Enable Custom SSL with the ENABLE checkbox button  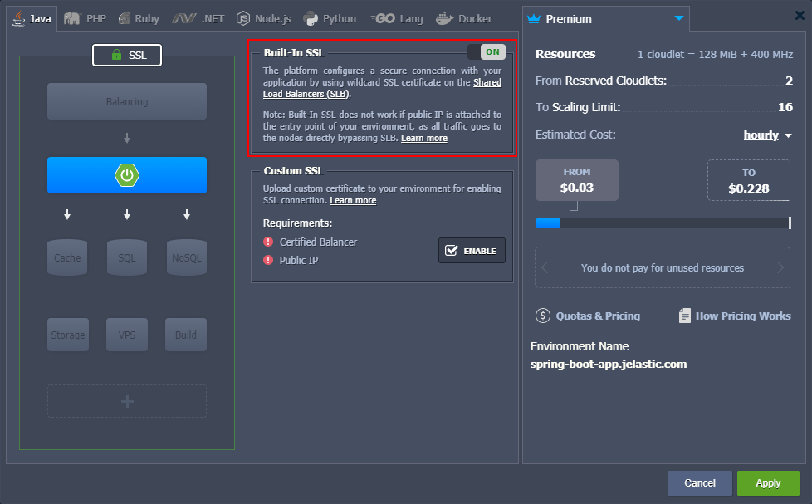pos(472,251)
